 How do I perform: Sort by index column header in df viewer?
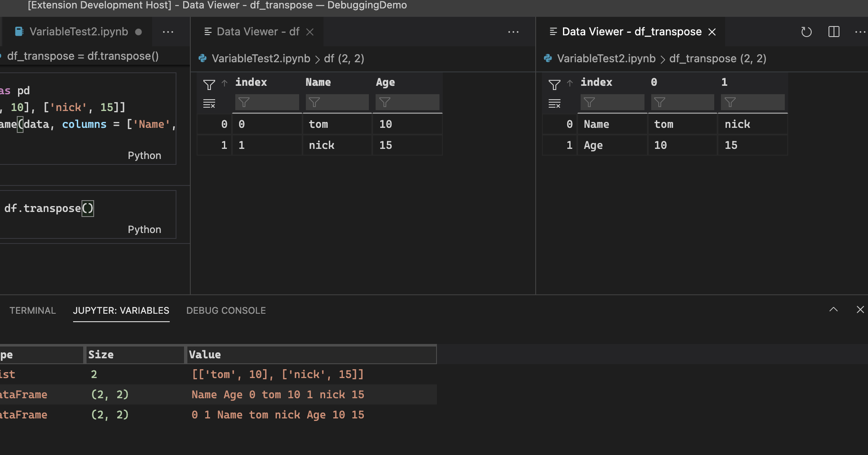click(x=251, y=82)
